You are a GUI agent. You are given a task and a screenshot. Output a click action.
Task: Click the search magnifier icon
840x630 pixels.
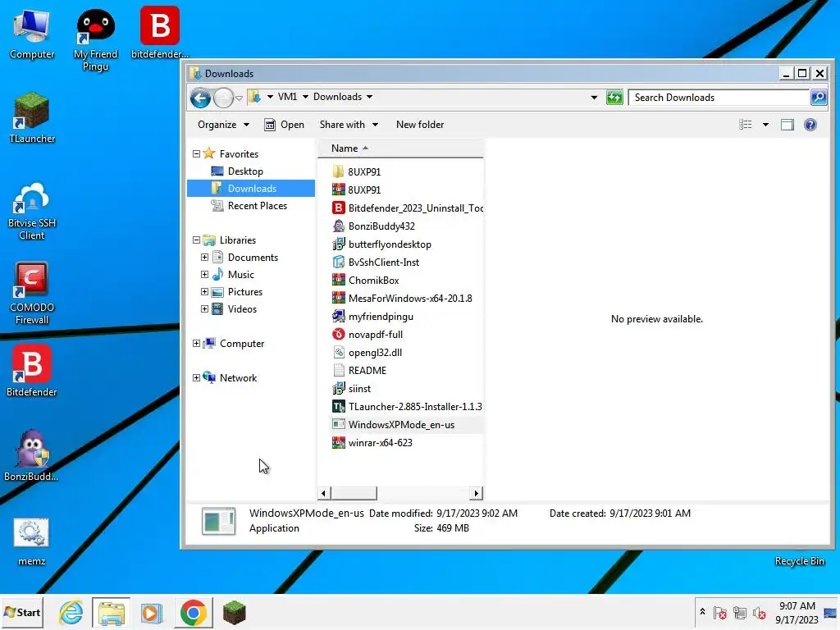point(818,98)
